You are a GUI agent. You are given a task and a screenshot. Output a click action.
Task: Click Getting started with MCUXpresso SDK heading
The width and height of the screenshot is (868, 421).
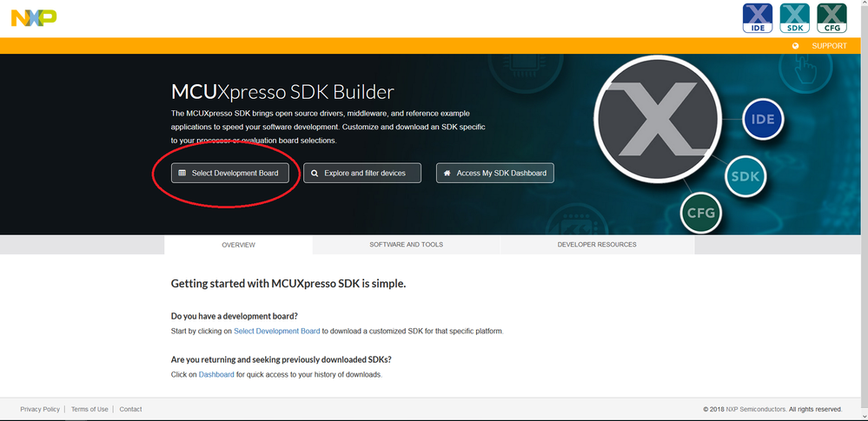point(288,284)
